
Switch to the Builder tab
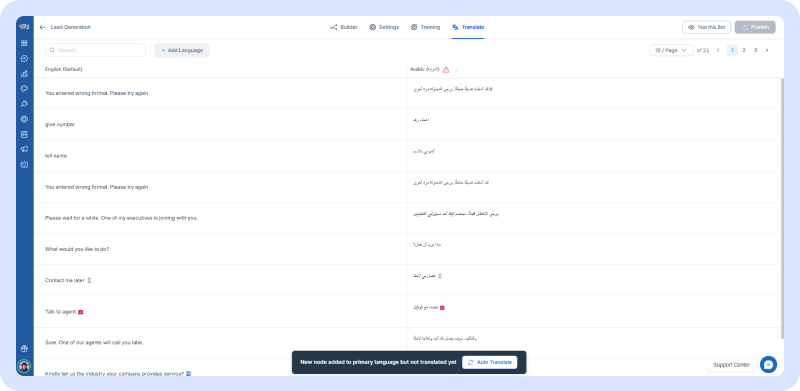click(x=344, y=27)
